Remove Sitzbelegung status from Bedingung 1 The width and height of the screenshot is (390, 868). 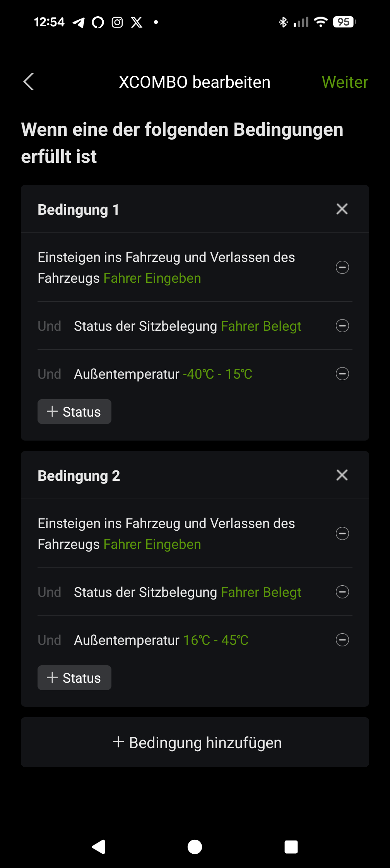click(342, 326)
